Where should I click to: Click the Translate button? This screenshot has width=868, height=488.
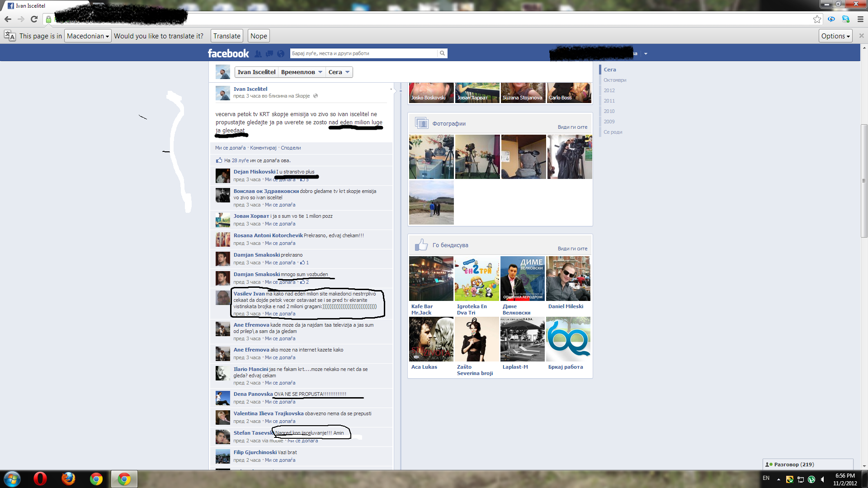226,36
